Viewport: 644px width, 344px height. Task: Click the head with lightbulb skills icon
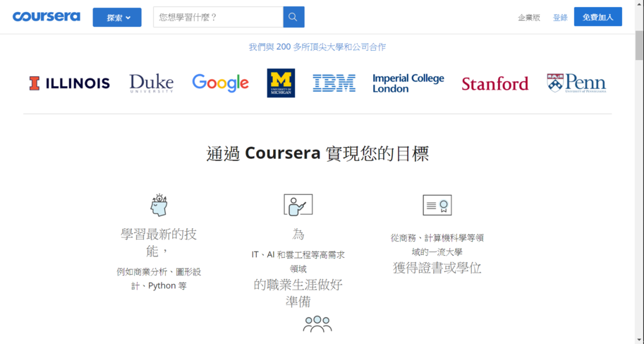coord(159,205)
